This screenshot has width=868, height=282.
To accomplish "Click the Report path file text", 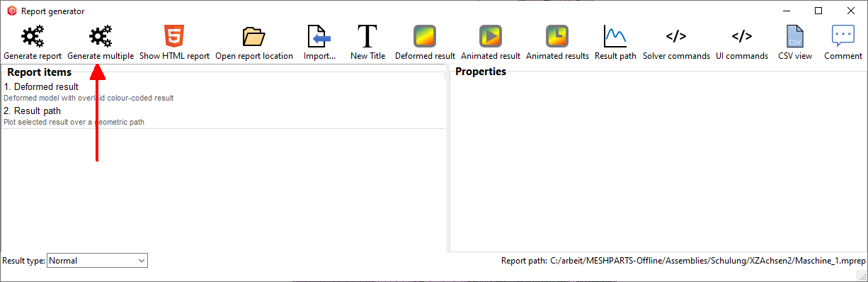I will click(x=704, y=261).
